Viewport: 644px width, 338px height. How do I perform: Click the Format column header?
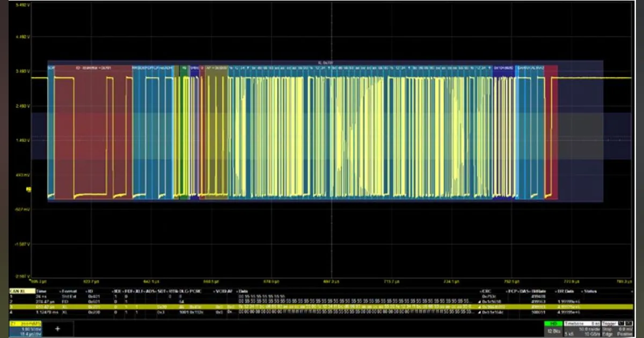coord(69,291)
